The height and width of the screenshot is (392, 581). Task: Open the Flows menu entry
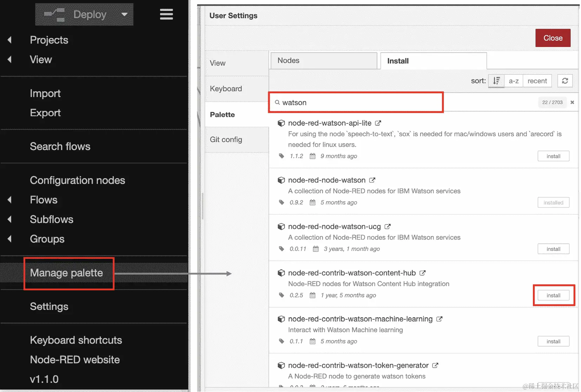pyautogui.click(x=44, y=200)
